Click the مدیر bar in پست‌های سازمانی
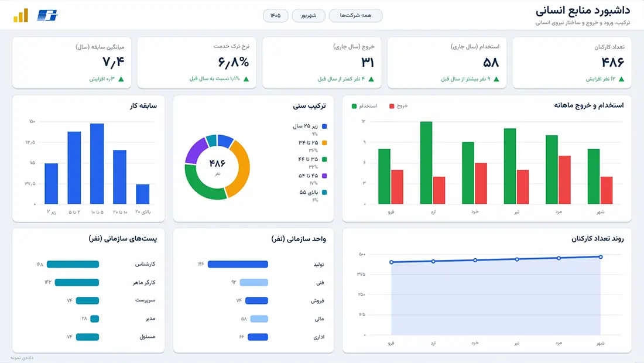 (x=94, y=319)
